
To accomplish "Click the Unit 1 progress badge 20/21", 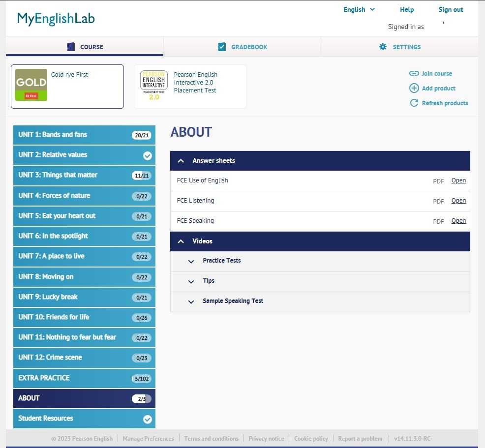I will 142,135.
